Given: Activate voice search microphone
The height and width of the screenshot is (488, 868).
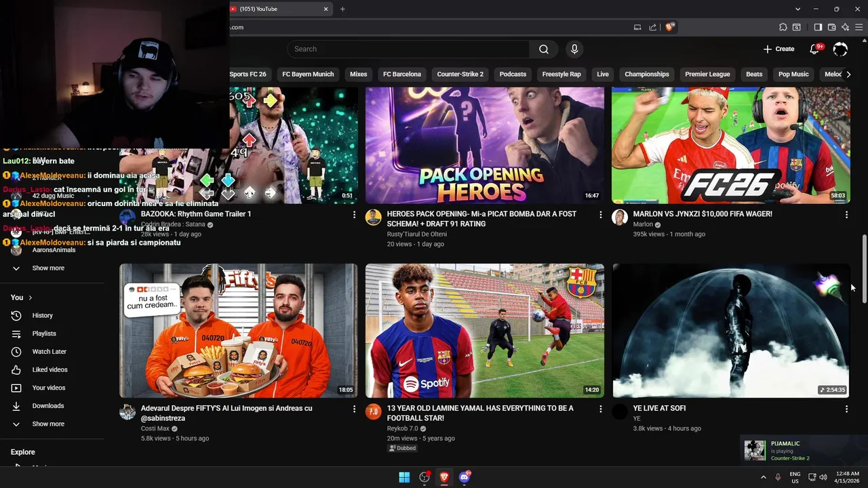Looking at the screenshot, I should [x=574, y=49].
